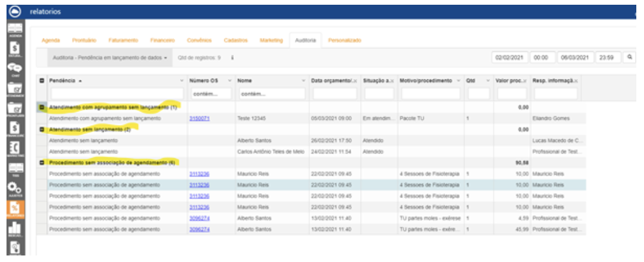Click the 'Lucas Macedo de C...' cell
This screenshot has height=262, width=644.
pyautogui.click(x=558, y=140)
